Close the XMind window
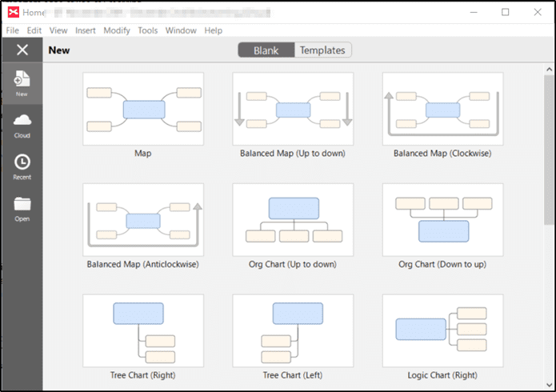The height and width of the screenshot is (392, 556). click(538, 12)
